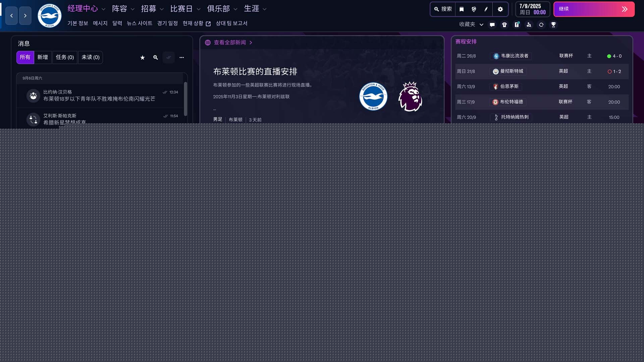
Task: Mark all read with the double-check button
Action: (168, 58)
